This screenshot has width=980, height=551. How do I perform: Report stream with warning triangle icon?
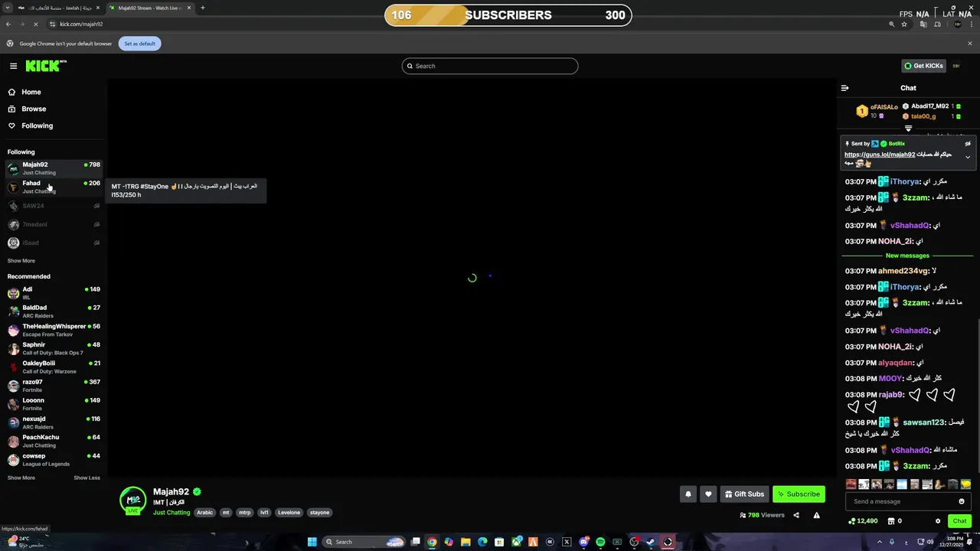(x=817, y=515)
